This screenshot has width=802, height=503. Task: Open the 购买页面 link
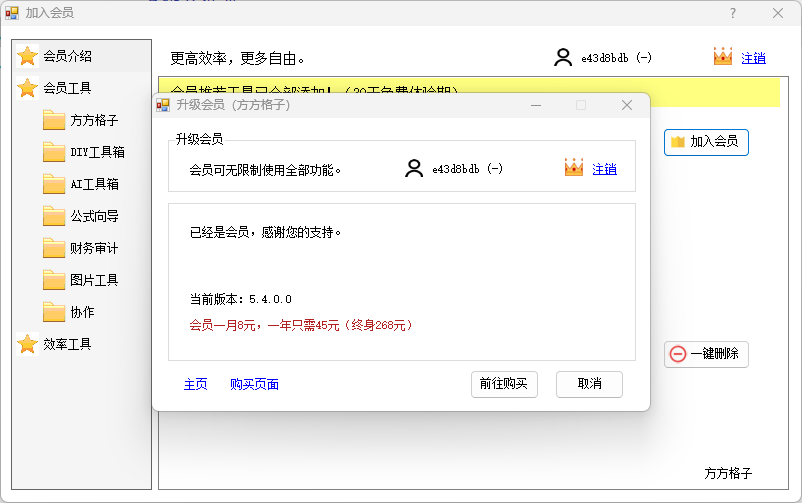tap(254, 384)
